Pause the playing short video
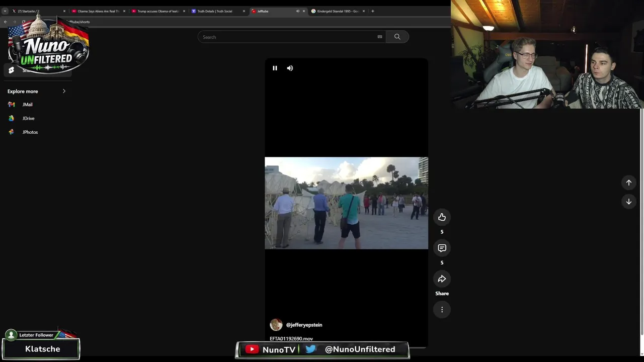This screenshot has width=644, height=362. pos(275,68)
